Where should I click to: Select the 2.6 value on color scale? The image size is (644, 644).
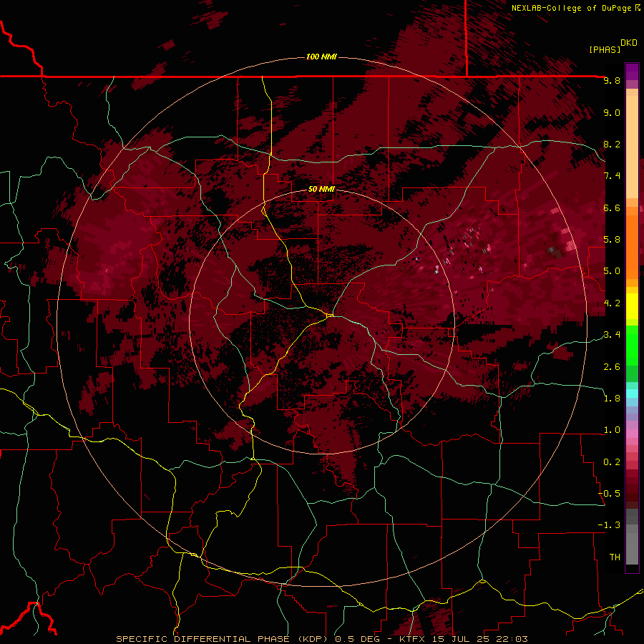click(612, 367)
